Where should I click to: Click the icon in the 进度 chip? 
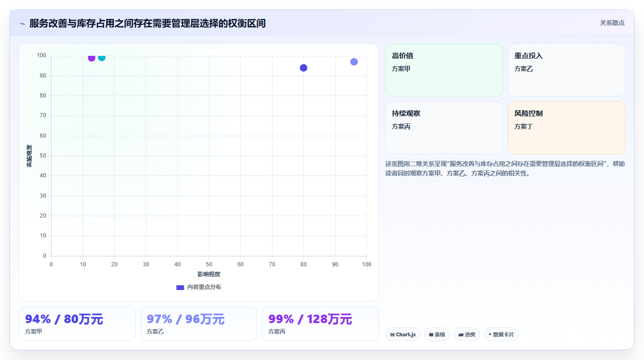pyautogui.click(x=461, y=334)
